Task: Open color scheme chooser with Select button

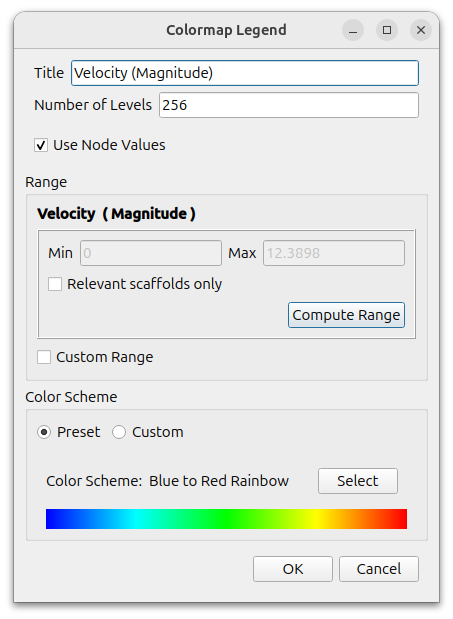Action: tap(358, 481)
